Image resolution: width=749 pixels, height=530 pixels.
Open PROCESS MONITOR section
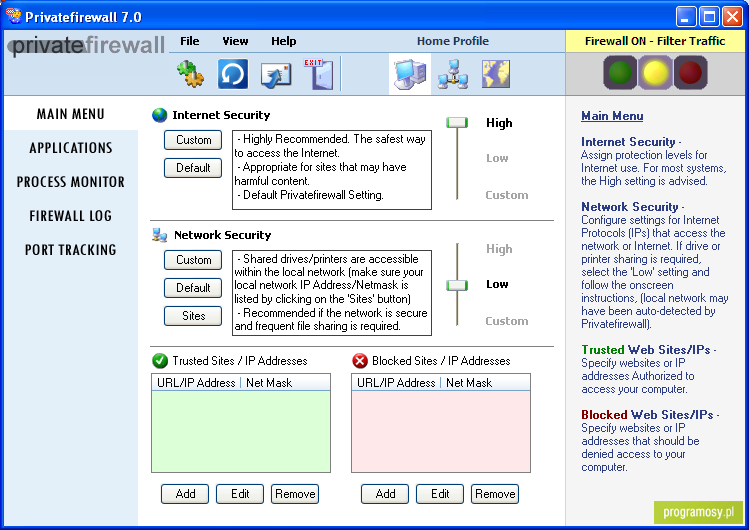(x=71, y=182)
